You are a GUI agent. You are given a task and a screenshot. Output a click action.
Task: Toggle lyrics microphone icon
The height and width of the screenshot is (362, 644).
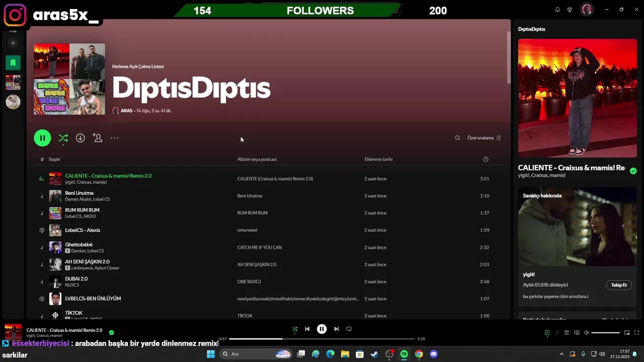pyautogui.click(x=557, y=332)
